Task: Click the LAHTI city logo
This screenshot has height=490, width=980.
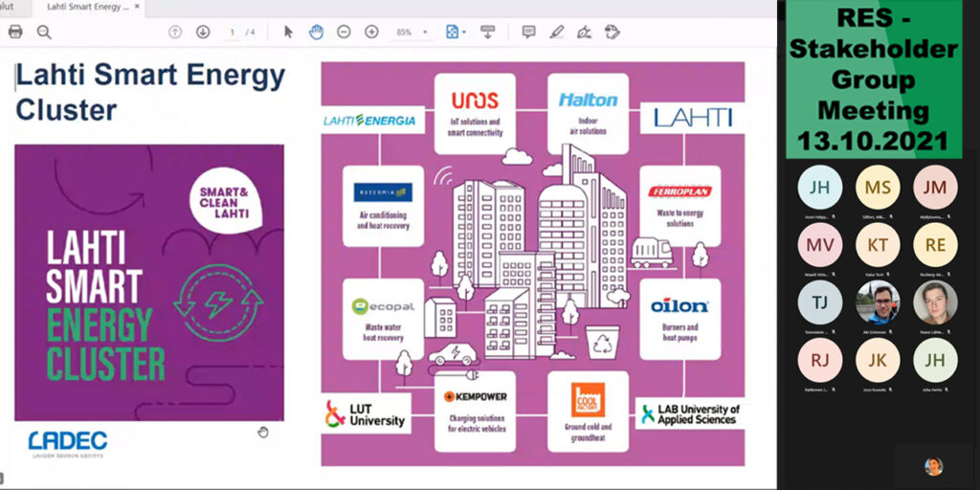Action: click(693, 118)
